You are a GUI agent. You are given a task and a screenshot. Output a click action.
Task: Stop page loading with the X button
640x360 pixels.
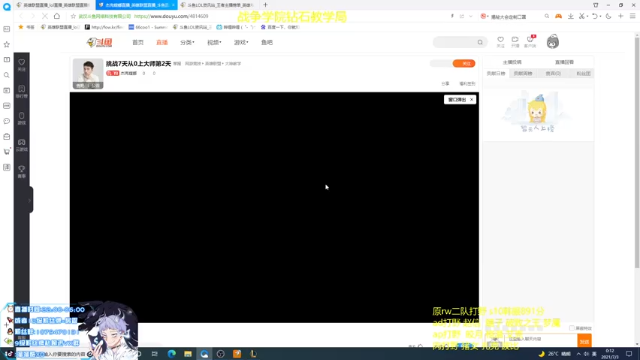coord(44,16)
